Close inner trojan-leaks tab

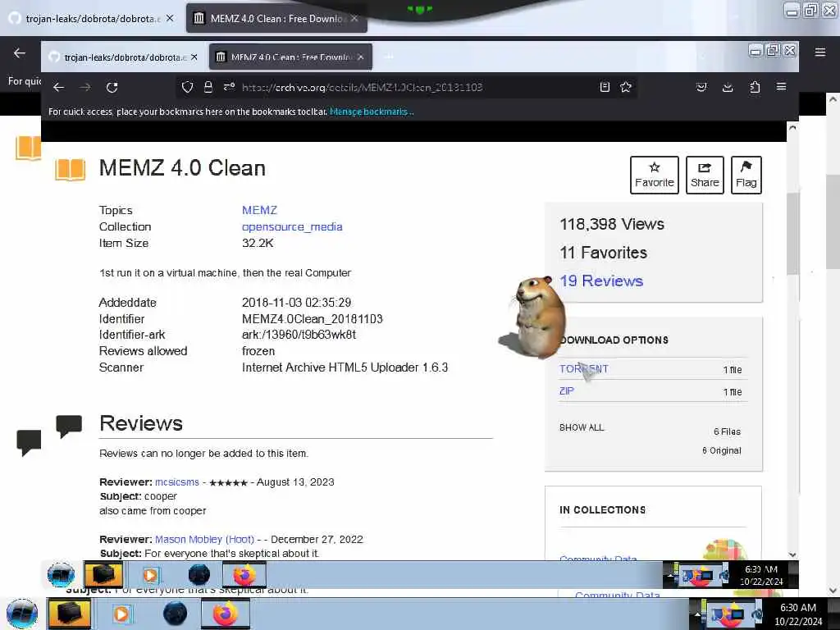pos(194,57)
